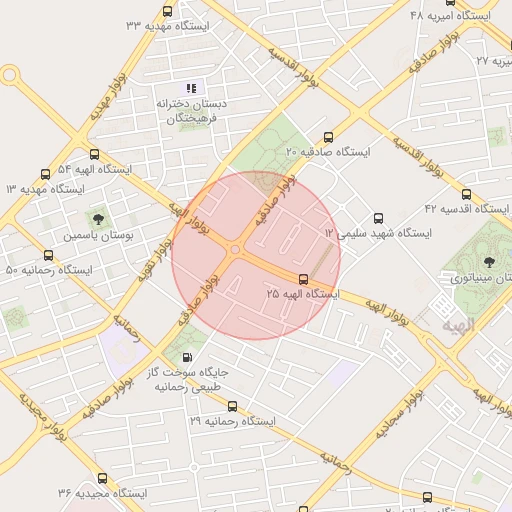Select the بولوار نقویه street label
This screenshot has height=512, width=512.
click(x=155, y=261)
